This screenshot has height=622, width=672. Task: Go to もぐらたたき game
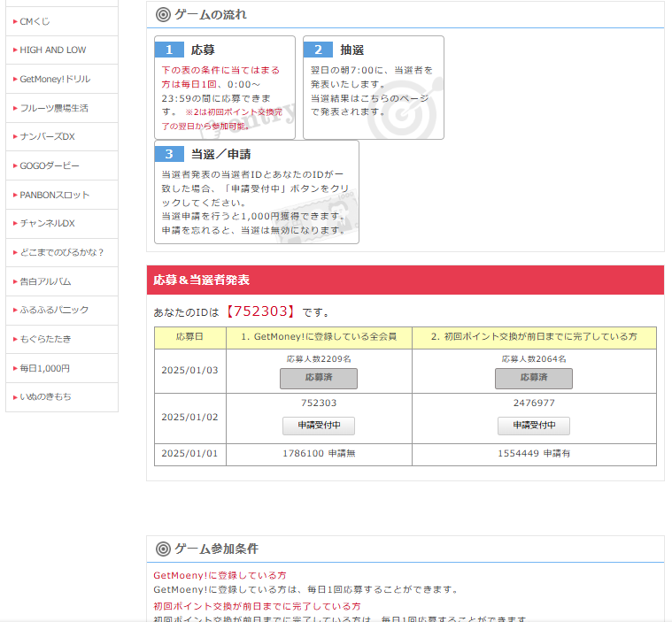coord(45,339)
